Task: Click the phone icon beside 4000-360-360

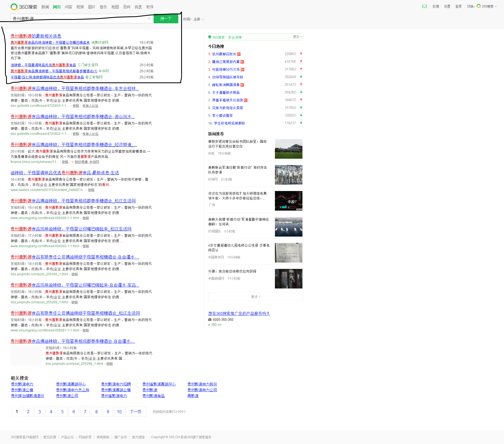Action: coord(210,320)
